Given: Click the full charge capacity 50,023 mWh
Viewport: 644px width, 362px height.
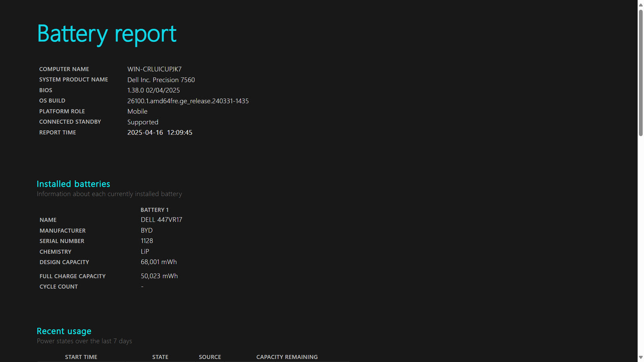Looking at the screenshot, I should click(159, 276).
